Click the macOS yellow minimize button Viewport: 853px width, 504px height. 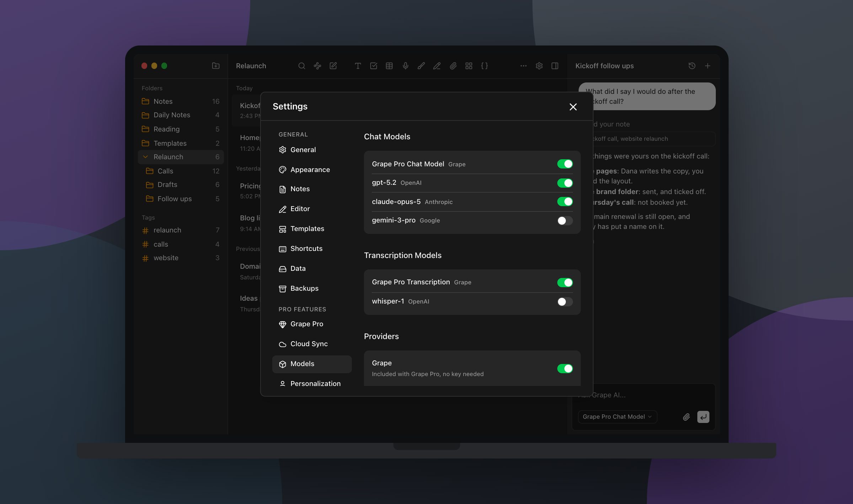click(x=154, y=66)
